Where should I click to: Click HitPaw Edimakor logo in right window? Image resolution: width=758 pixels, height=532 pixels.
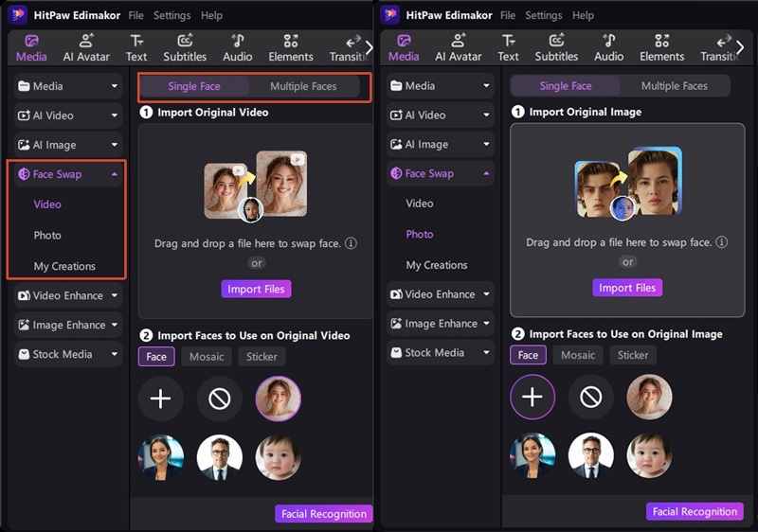point(389,14)
